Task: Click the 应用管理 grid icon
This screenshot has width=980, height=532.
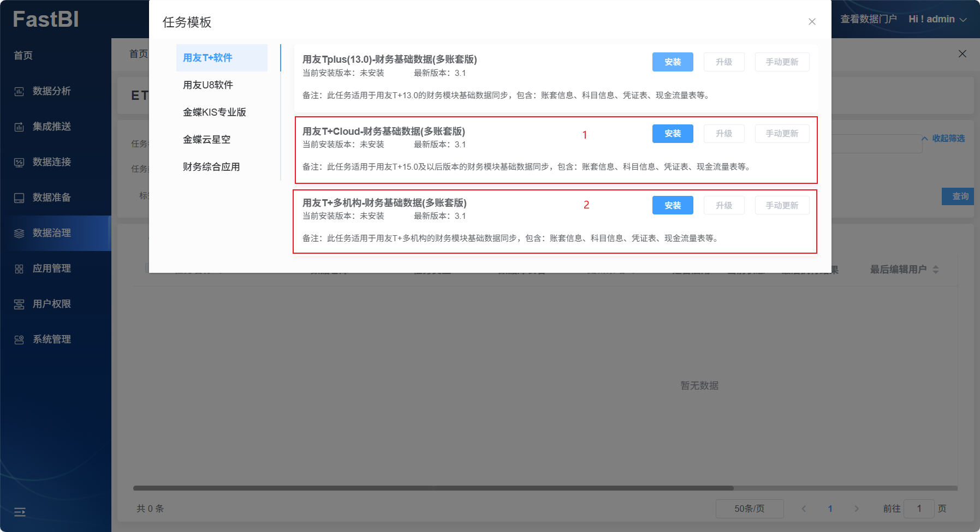Action: pos(19,269)
